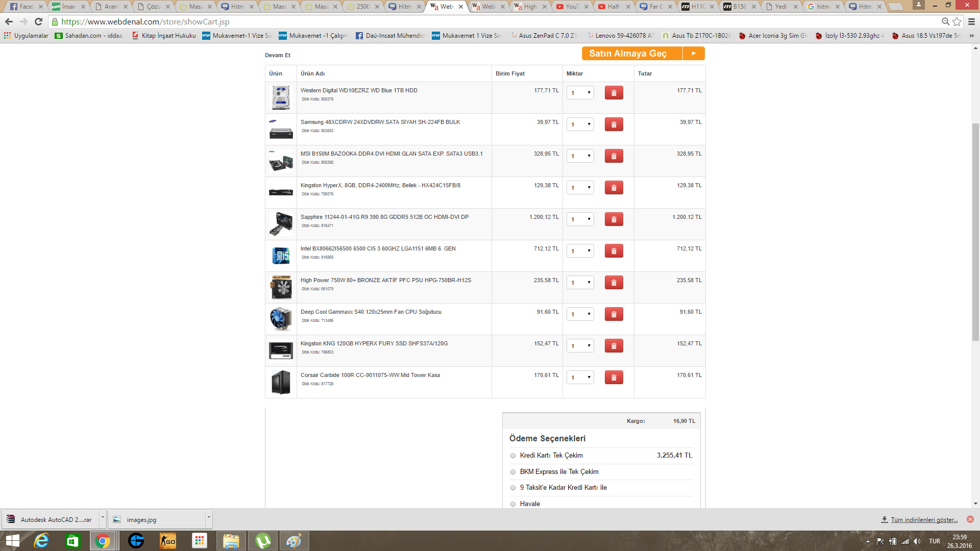
Task: Reload the page with refresh icon
Action: [38, 21]
